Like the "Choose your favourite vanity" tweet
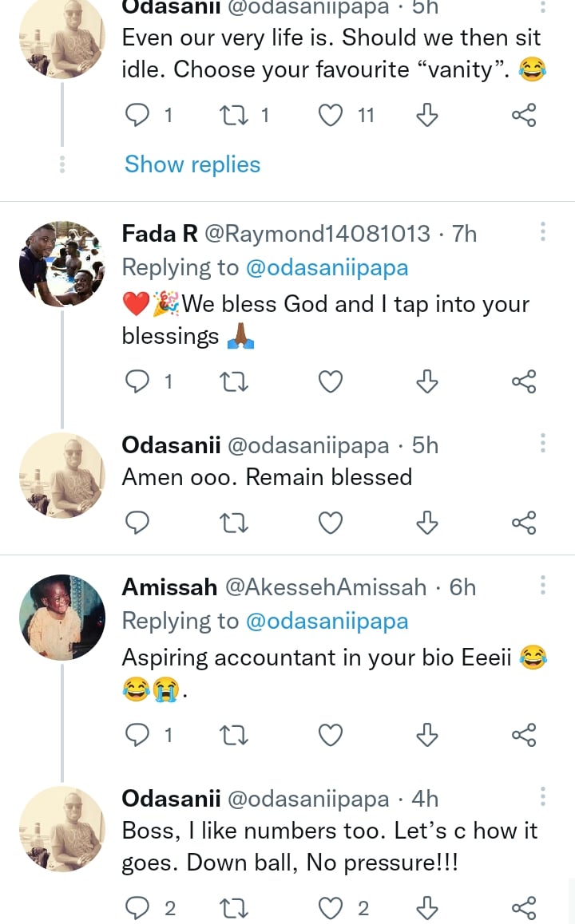 [x=330, y=116]
